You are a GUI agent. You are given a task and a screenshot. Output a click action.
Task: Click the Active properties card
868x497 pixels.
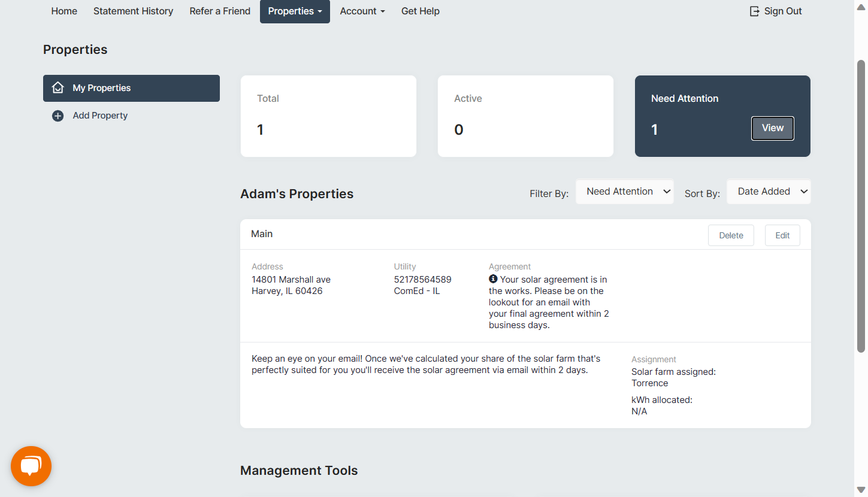pyautogui.click(x=525, y=116)
